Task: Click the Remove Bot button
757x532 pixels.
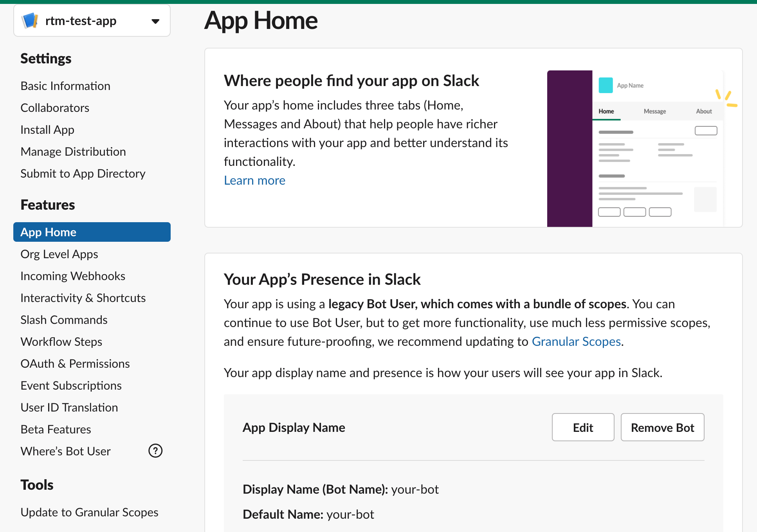Action: click(x=662, y=427)
